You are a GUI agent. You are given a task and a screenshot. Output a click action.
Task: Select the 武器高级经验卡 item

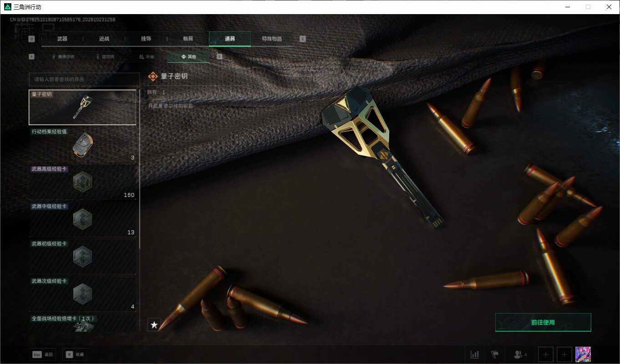pyautogui.click(x=82, y=182)
